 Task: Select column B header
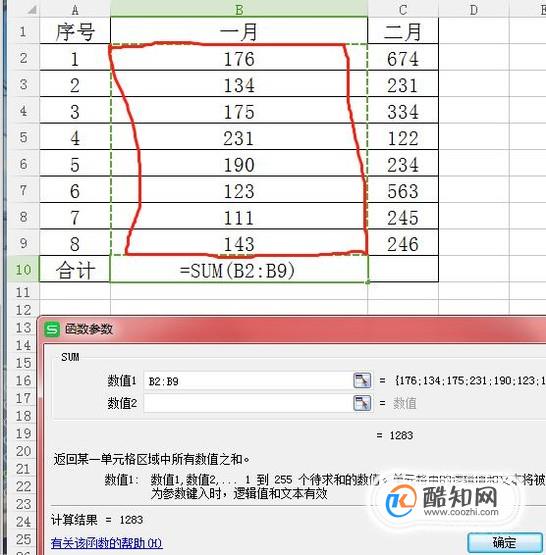pyautogui.click(x=239, y=9)
